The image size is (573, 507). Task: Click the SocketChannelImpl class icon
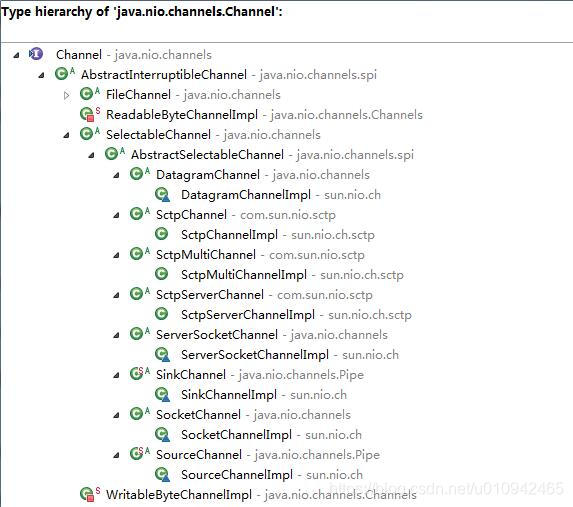(x=162, y=434)
